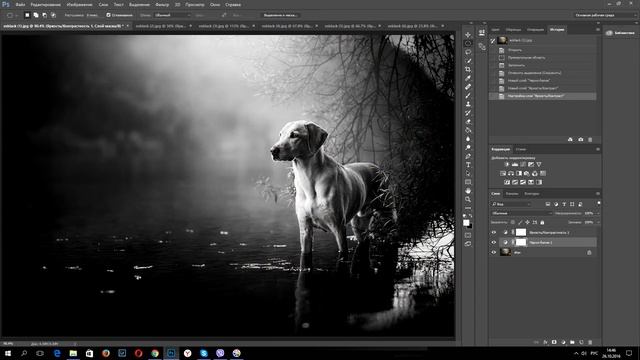The height and width of the screenshot is (360, 640).
Task: Add a Curves adjustment layer
Action: pyautogui.click(x=523, y=164)
